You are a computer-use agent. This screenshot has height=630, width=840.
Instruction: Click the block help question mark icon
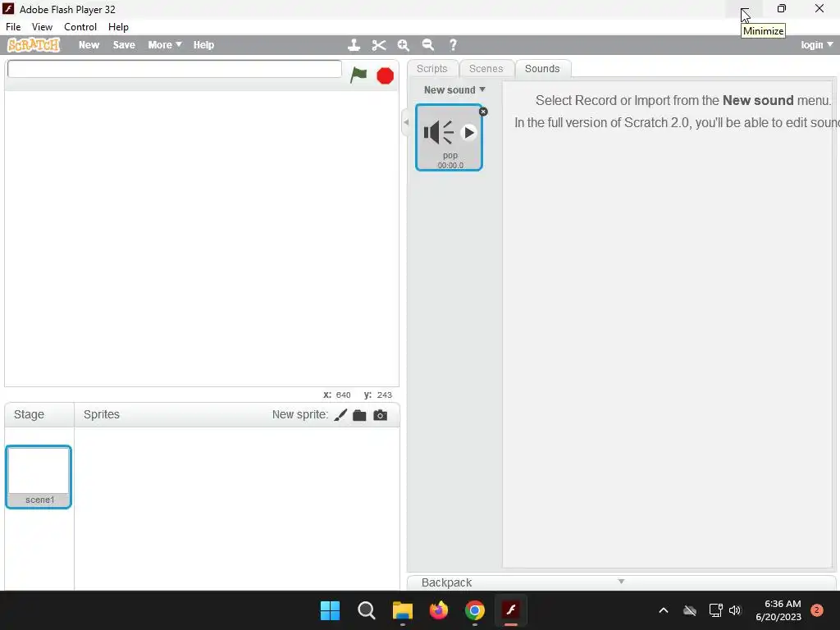click(x=453, y=45)
